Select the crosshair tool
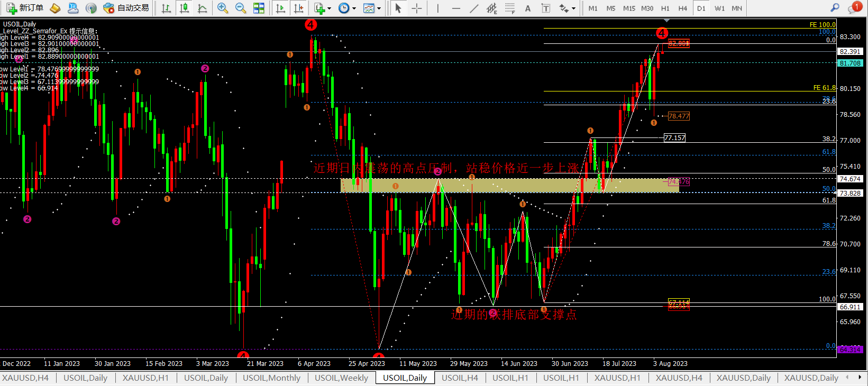Image resolution: width=868 pixels, height=386 pixels. (x=417, y=8)
